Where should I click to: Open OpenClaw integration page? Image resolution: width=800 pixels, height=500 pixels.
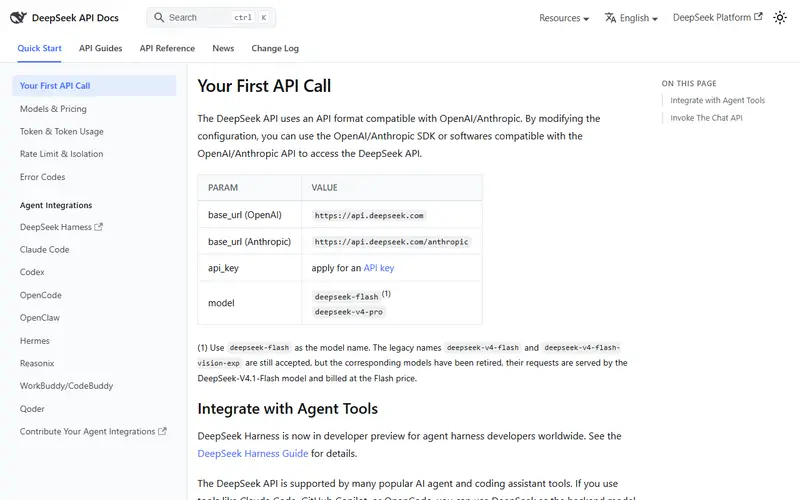tap(40, 317)
